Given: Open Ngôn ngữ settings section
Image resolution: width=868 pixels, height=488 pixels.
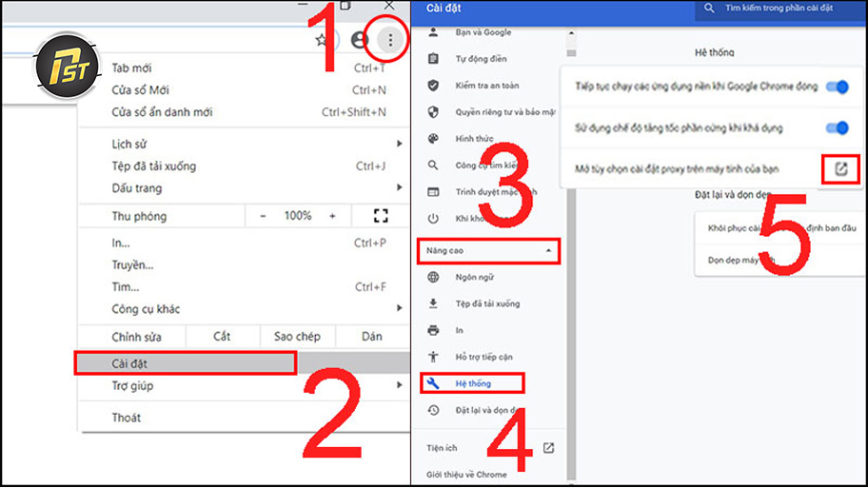Looking at the screenshot, I should pos(474,277).
